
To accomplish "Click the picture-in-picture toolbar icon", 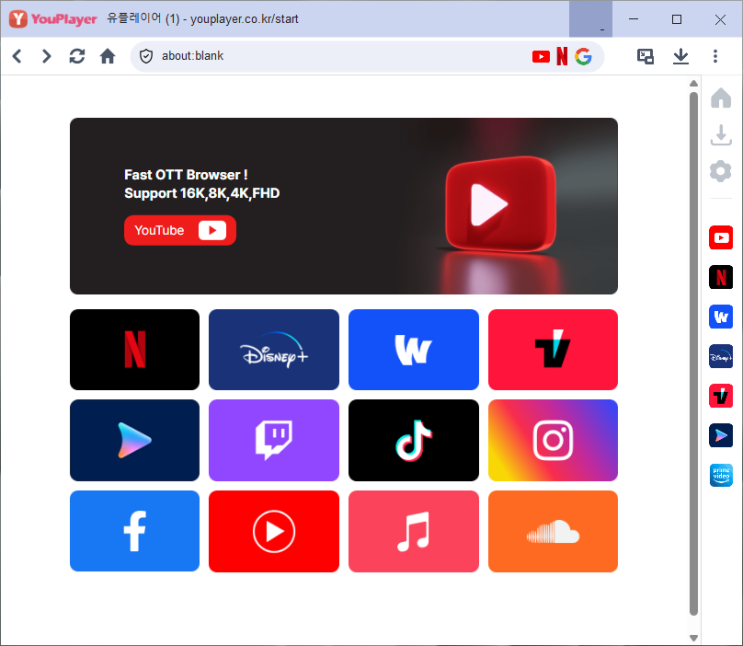I will pyautogui.click(x=645, y=56).
